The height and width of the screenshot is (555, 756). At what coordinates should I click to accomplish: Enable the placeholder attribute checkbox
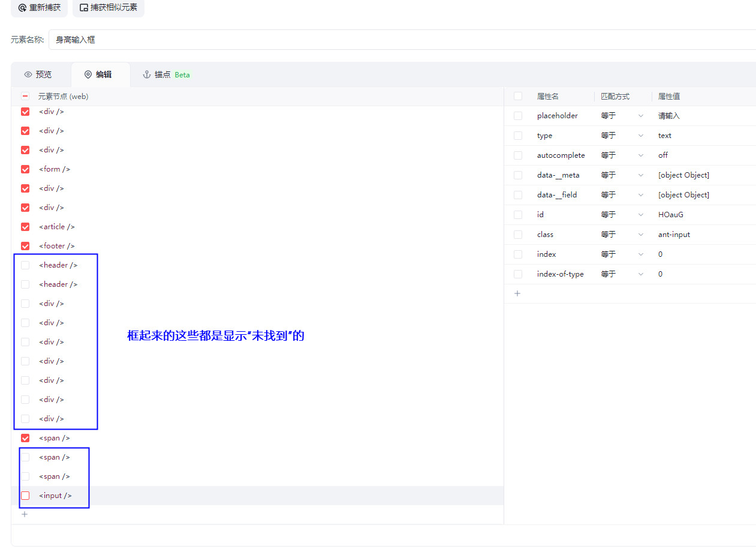(518, 116)
